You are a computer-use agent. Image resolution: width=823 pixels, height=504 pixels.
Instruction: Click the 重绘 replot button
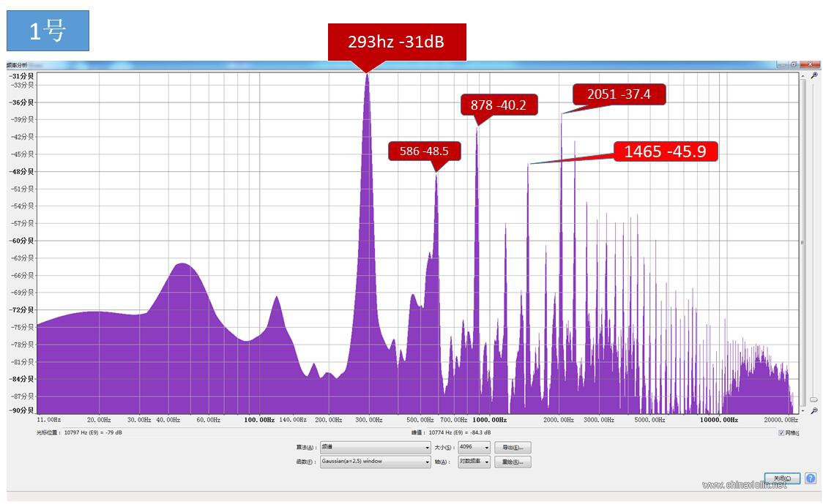(x=513, y=462)
